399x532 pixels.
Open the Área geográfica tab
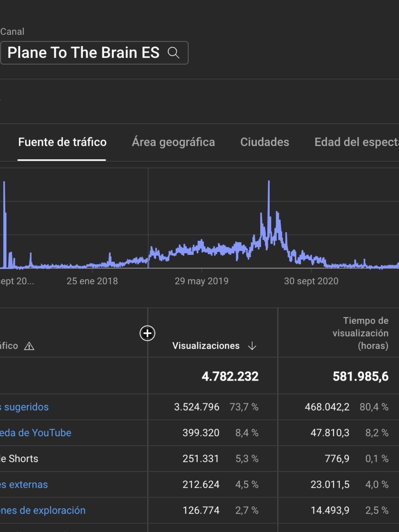(x=173, y=142)
